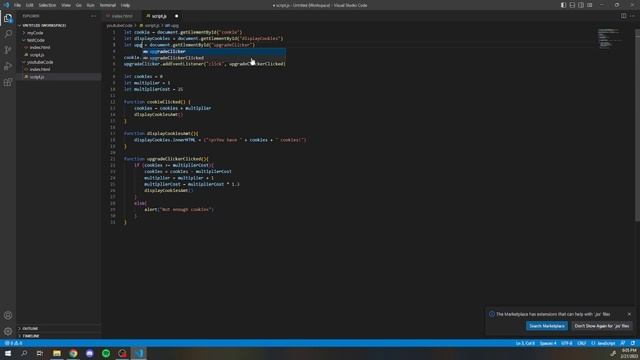Open Spotify from the taskbar

point(106,353)
